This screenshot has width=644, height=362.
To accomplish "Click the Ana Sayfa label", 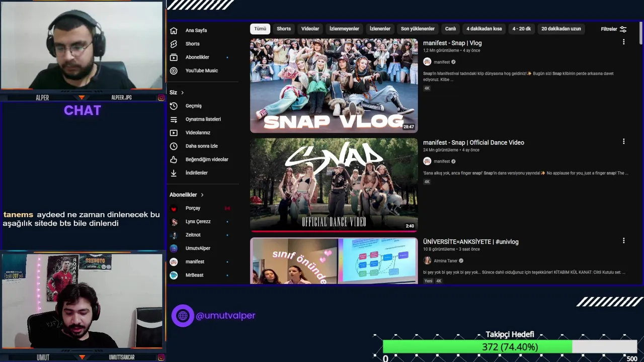I will pos(196,31).
